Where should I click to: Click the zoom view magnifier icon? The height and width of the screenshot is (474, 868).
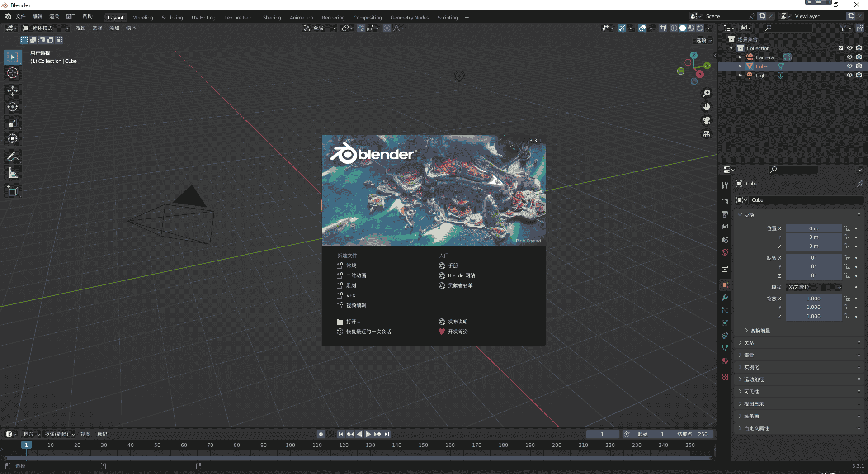click(707, 93)
